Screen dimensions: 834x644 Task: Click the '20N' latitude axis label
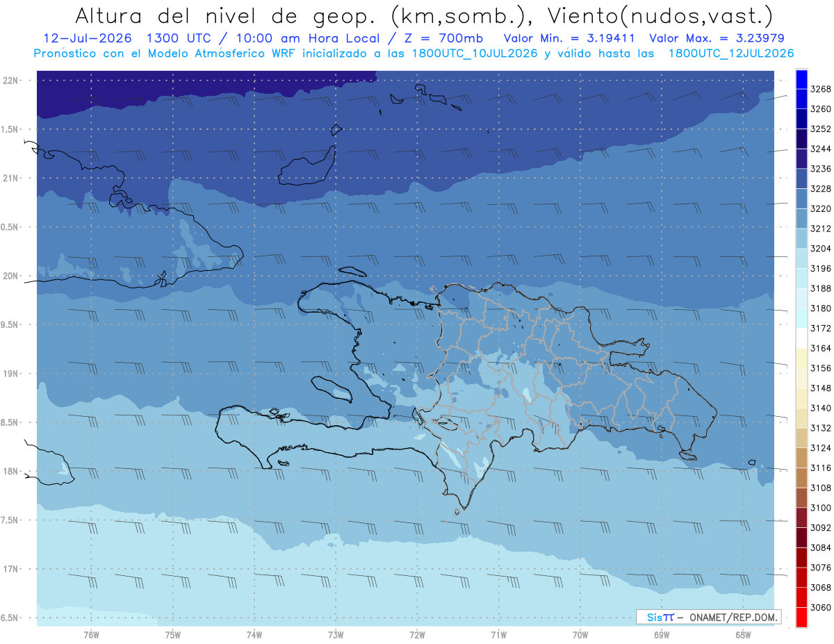point(11,276)
